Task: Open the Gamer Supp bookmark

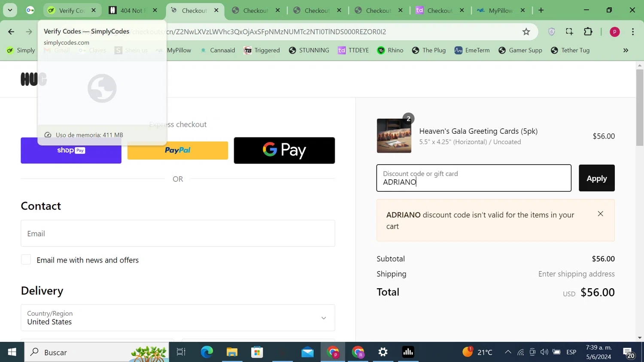Action: [520, 50]
